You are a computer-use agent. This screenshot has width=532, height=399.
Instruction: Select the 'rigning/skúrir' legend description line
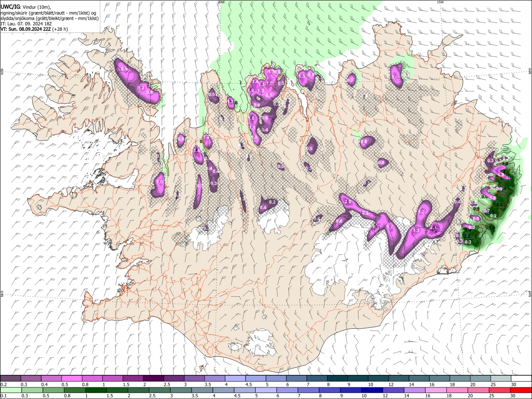click(48, 13)
